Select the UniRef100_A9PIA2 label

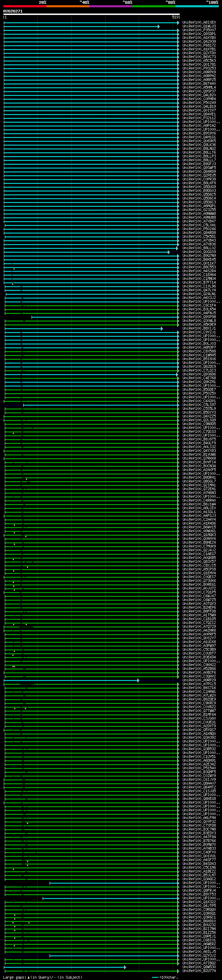click(199, 125)
